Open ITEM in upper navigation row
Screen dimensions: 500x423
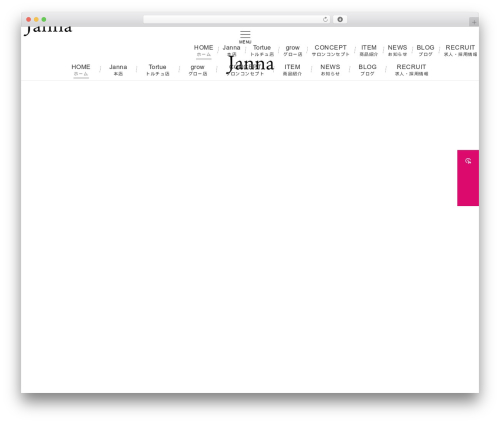pyautogui.click(x=369, y=51)
